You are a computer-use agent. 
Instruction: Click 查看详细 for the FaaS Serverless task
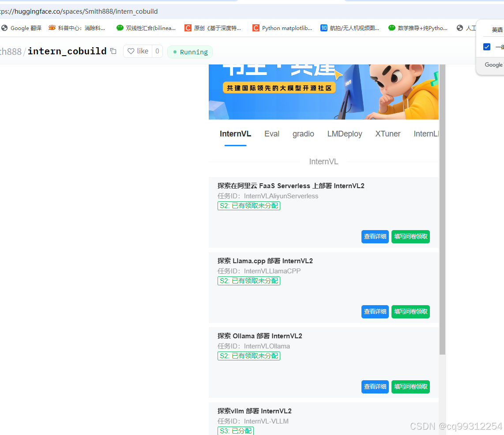tap(375, 236)
